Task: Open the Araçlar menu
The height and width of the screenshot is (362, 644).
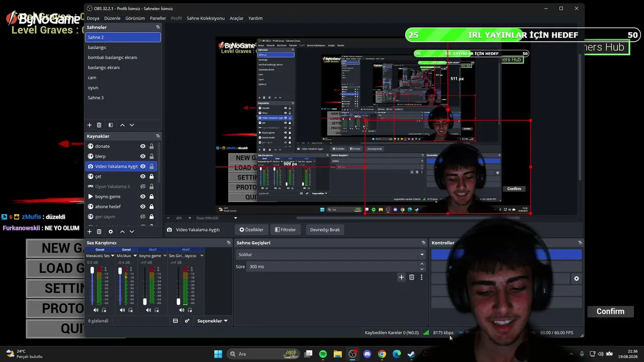Action: coord(236,18)
